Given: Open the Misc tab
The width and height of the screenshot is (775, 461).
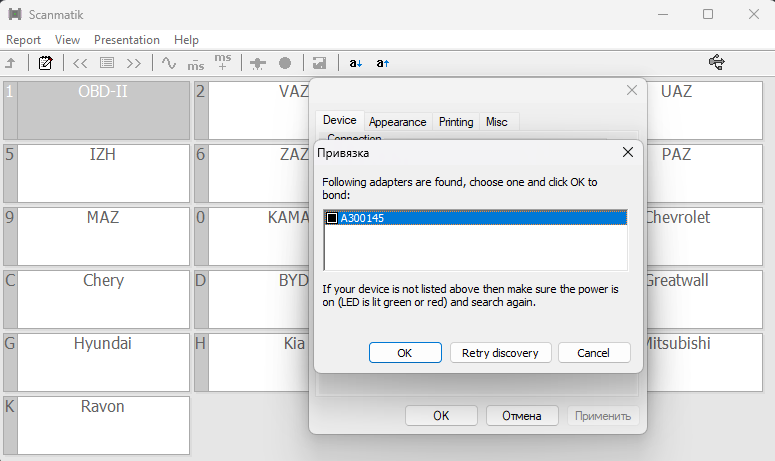Looking at the screenshot, I should [x=496, y=122].
